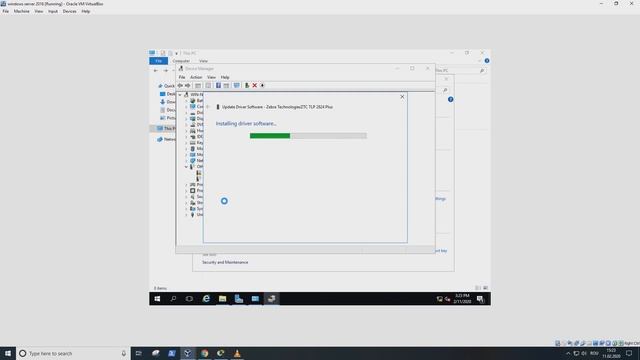The height and width of the screenshot is (360, 640).
Task: Show hidden icons in host system tray
Action: [x=568, y=353]
